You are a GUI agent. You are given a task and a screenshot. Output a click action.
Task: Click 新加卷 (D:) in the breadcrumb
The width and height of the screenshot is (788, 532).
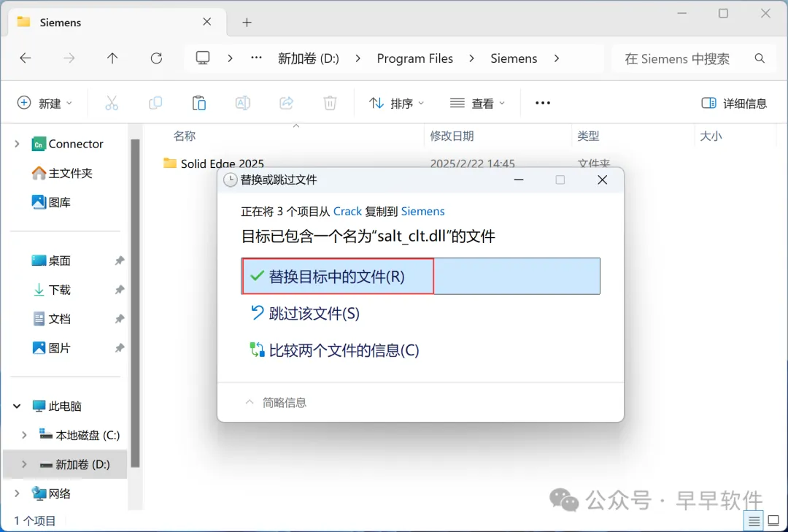click(x=309, y=58)
